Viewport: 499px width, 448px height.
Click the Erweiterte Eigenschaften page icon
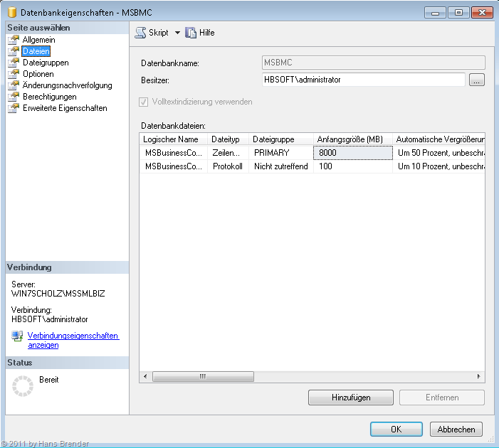coord(14,108)
